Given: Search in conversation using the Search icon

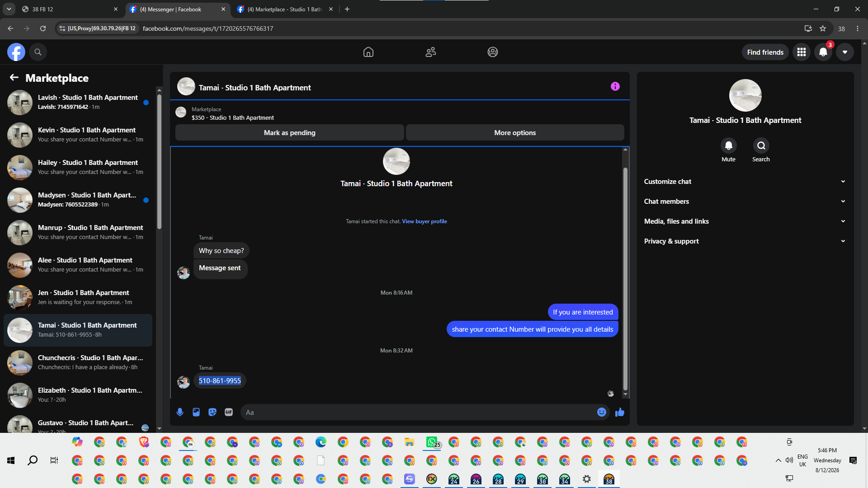Looking at the screenshot, I should 761,145.
